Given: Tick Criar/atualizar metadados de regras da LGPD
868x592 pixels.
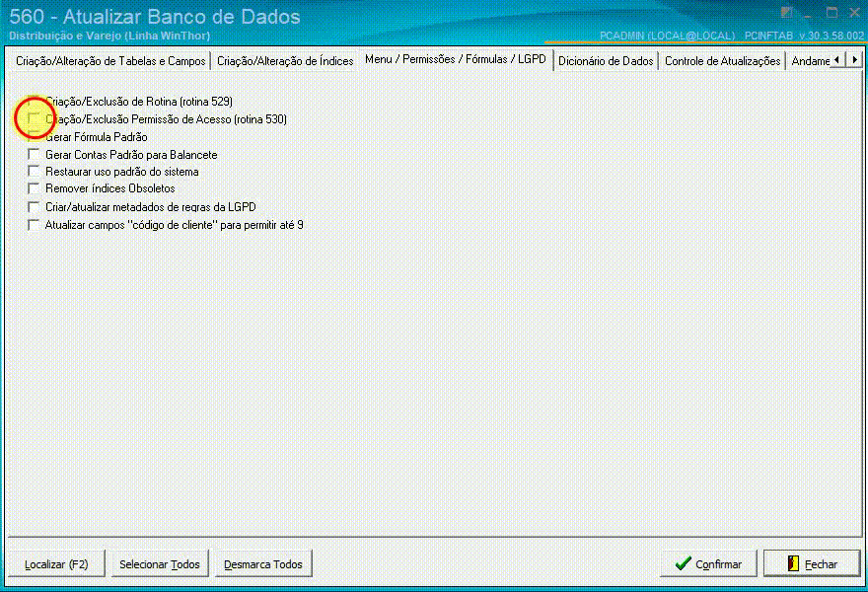Looking at the screenshot, I should point(34,206).
